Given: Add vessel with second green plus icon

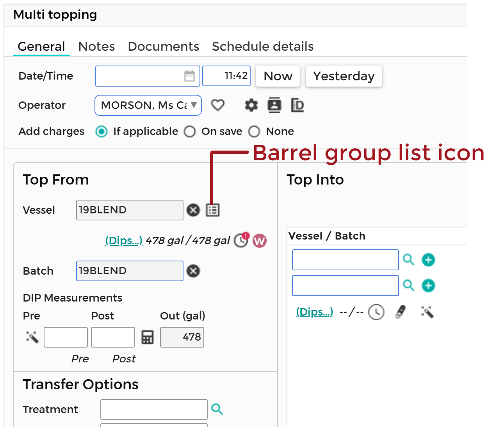Looking at the screenshot, I should point(428,286).
